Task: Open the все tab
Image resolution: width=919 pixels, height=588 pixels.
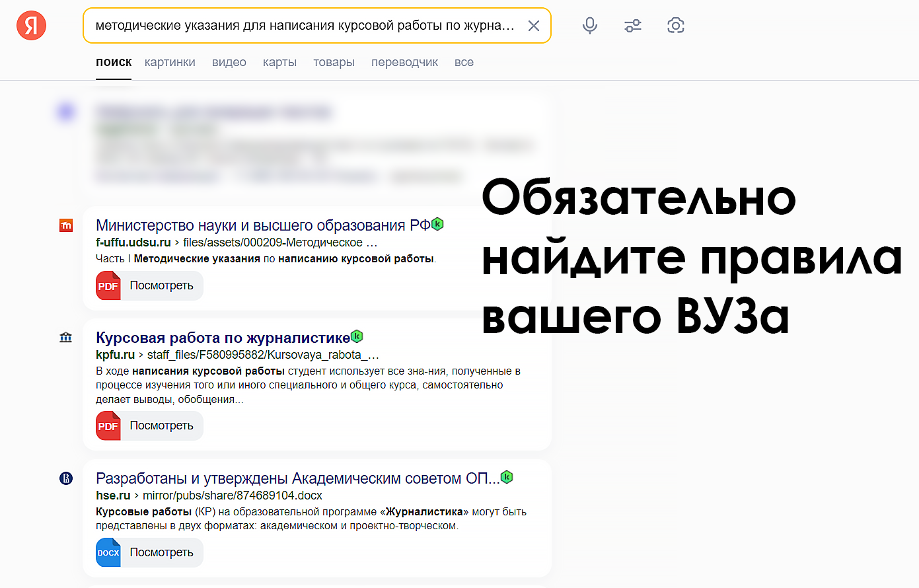Action: pyautogui.click(x=464, y=62)
